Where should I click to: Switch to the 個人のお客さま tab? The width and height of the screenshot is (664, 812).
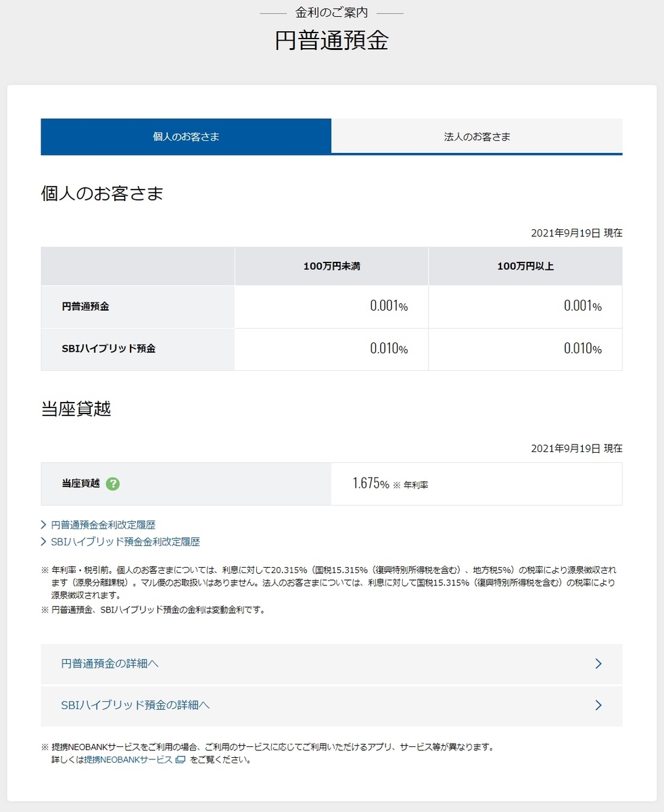(x=186, y=137)
